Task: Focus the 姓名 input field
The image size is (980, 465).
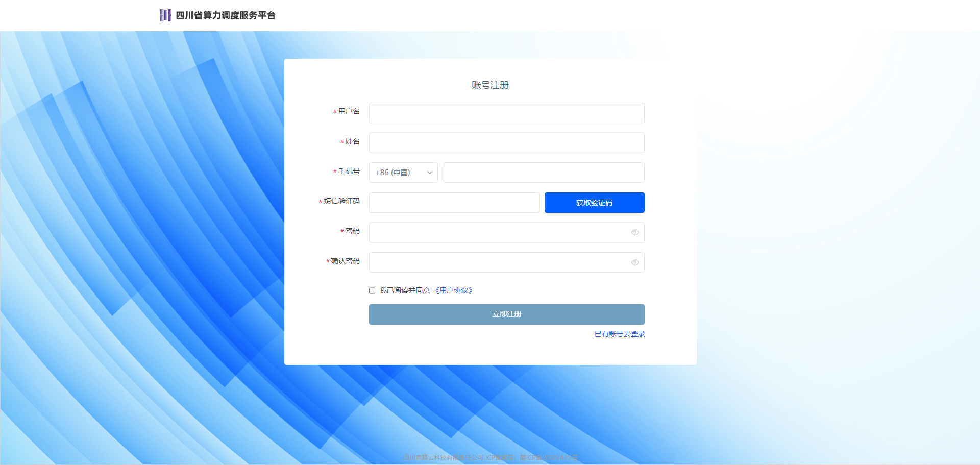Action: [506, 143]
